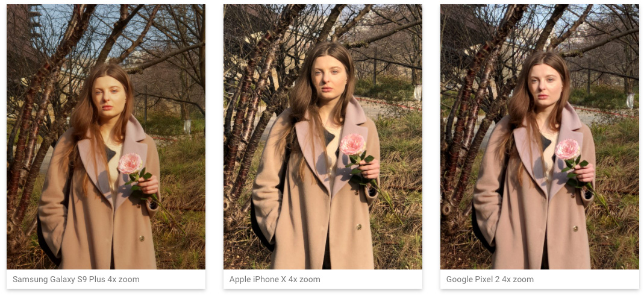Click the 'Google Pixel 2 4x zoom' caption
The height and width of the screenshot is (296, 644).
click(490, 280)
